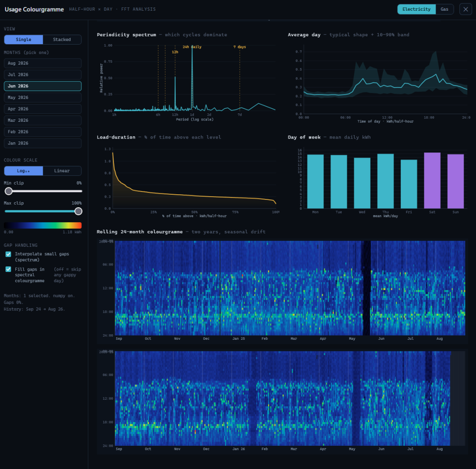Click the Max clip slider handle
Screen dimensions: 476x469
pos(78,211)
